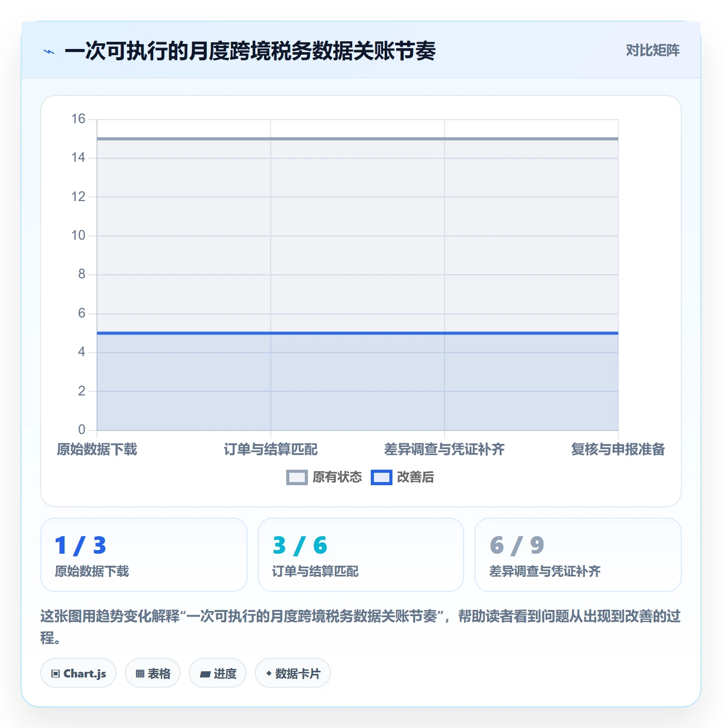Click the 数据卡片 tag
The image size is (722, 728).
293,673
